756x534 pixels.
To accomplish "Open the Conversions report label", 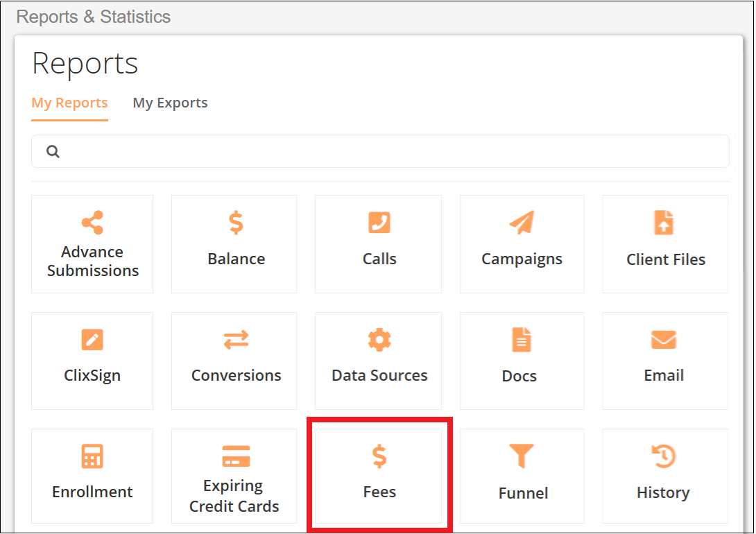I will click(x=237, y=375).
